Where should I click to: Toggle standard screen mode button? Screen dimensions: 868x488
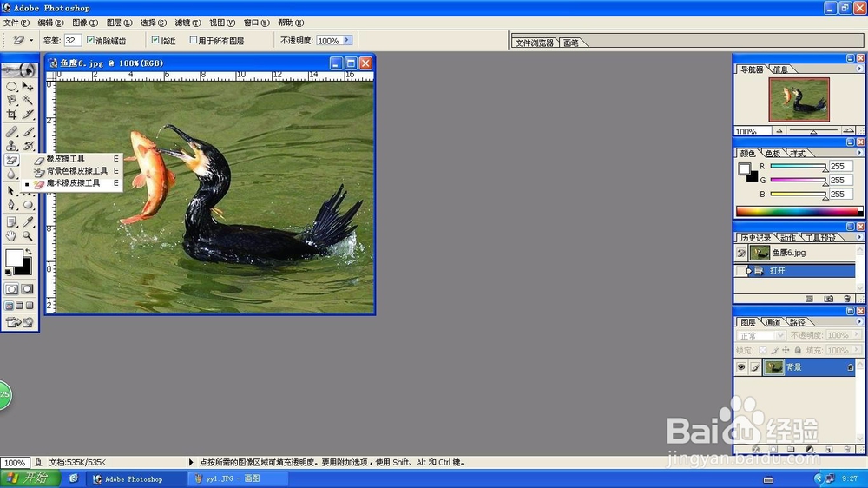click(10, 306)
